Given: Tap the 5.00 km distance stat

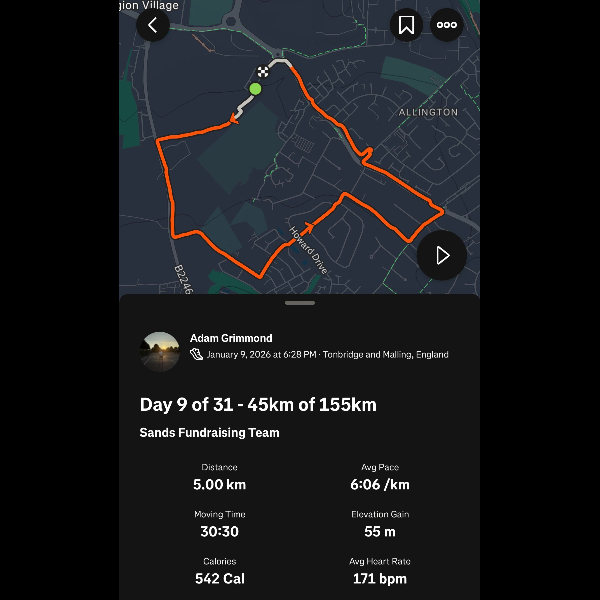Looking at the screenshot, I should tap(219, 485).
